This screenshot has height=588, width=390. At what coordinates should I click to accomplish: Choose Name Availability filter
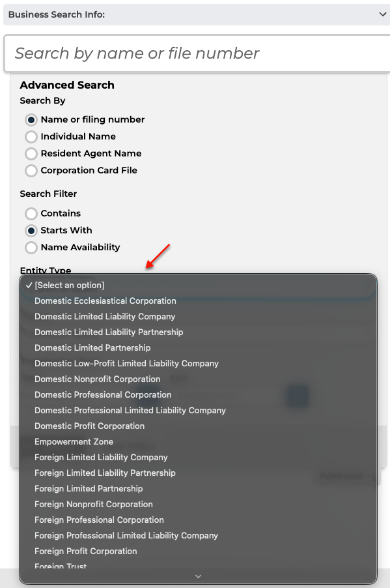(x=31, y=248)
